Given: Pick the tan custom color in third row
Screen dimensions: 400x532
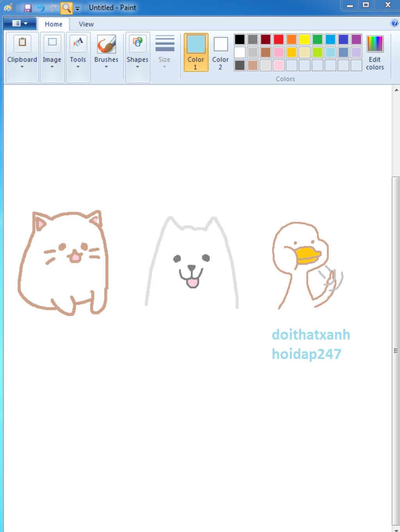Looking at the screenshot, I should 253,65.
